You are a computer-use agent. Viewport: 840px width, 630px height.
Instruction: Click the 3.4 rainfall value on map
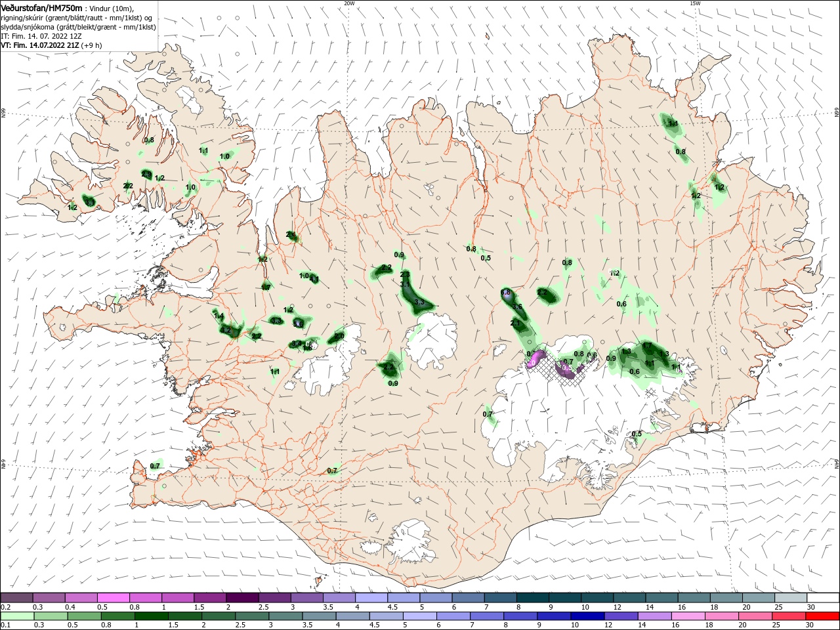pos(296,343)
